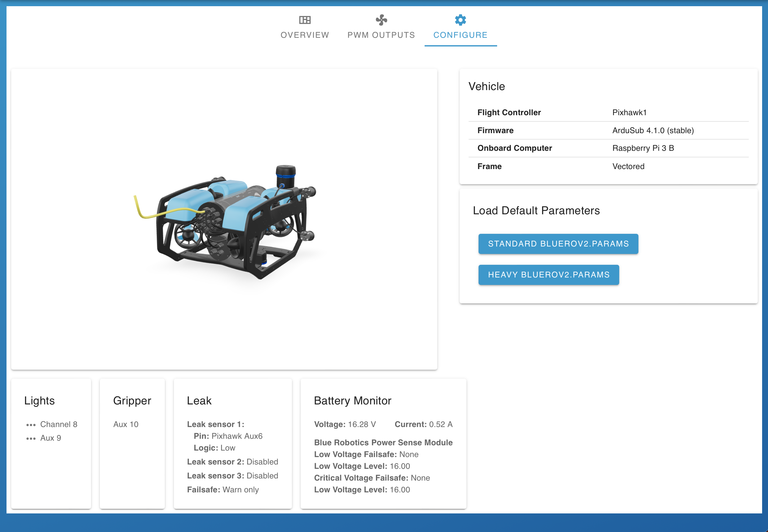Click the Pin: Pixhawk Aux6 line
Screen dimensions: 768x532
coord(228,436)
